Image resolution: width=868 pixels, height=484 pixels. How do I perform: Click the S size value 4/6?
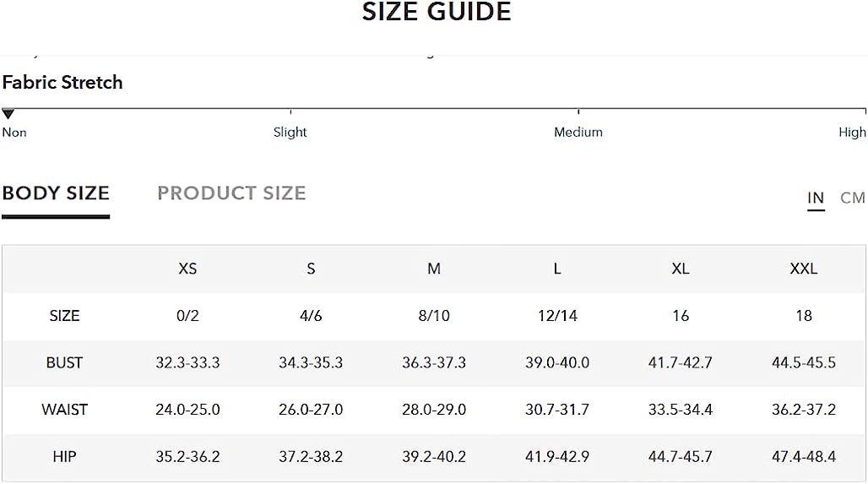coord(311,316)
